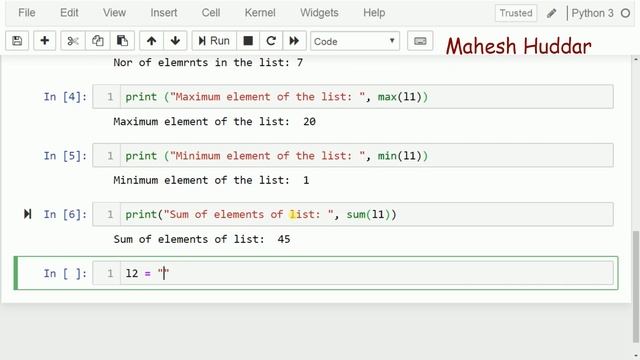The image size is (640, 360).
Task: Select the In [4]: prompt
Action: click(x=65, y=97)
